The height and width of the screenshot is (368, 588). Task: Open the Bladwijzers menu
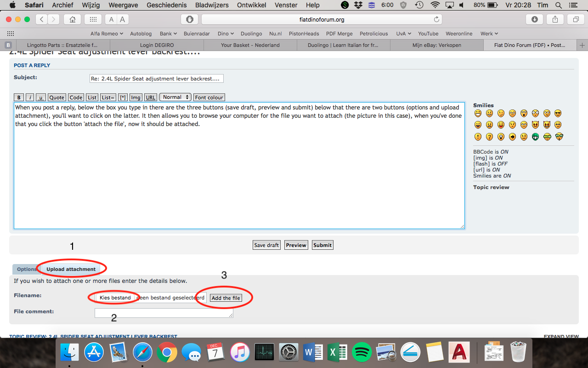tap(212, 5)
